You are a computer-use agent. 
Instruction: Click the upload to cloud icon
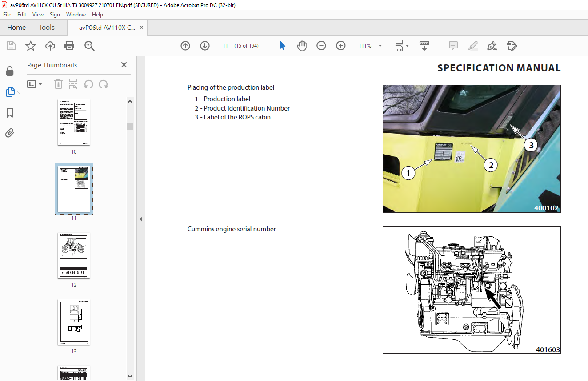click(x=50, y=46)
